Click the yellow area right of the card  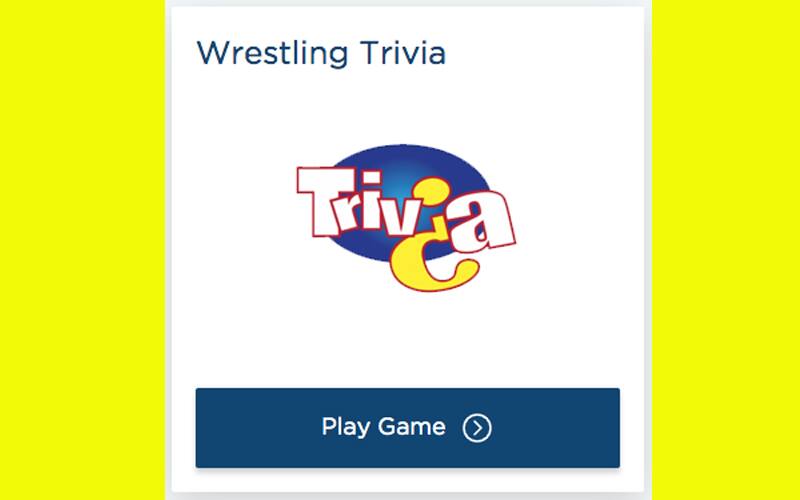click(725, 250)
